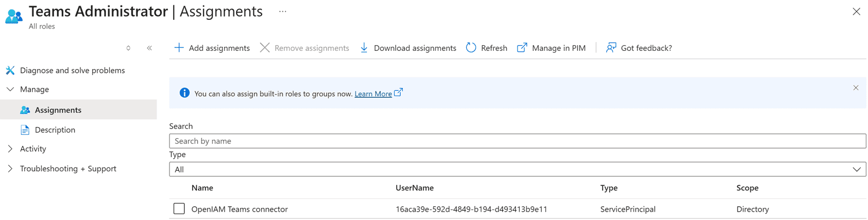
Task: Collapse the Manage section
Action: click(x=10, y=89)
